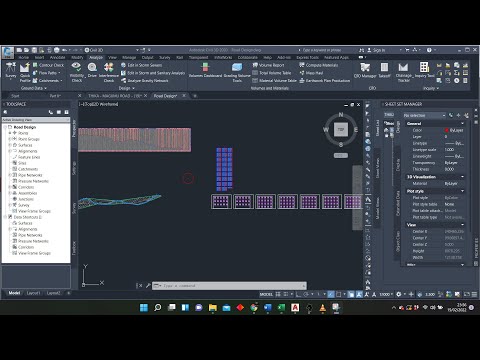480x360 pixels.
Task: Switch to the View ribbon tab
Action: (112, 58)
